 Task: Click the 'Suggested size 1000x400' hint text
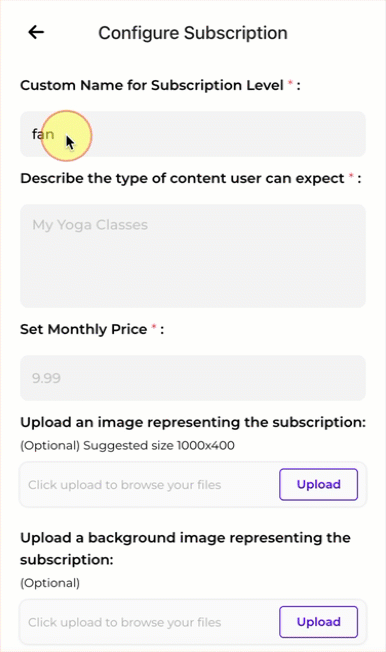pos(159,445)
